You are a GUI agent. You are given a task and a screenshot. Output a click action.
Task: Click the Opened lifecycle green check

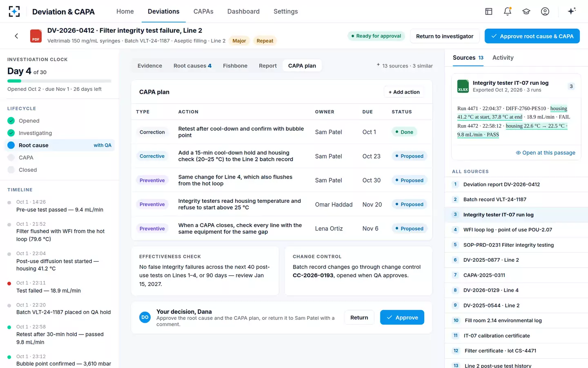tap(11, 121)
